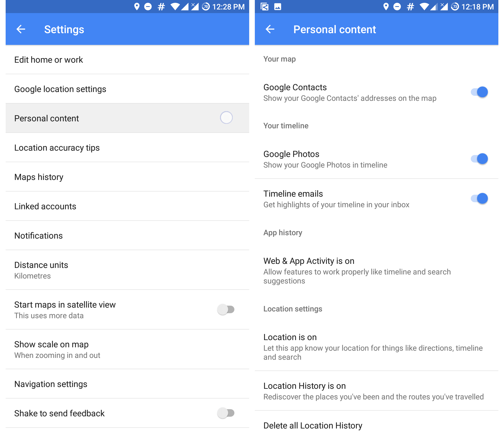The height and width of the screenshot is (433, 504).
Task: Open Navigation settings
Action: (x=127, y=384)
